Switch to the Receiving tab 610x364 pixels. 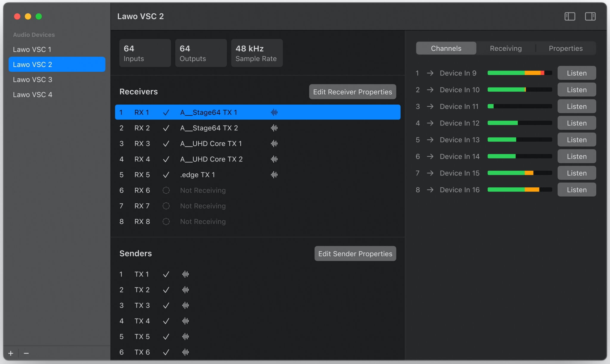point(505,48)
